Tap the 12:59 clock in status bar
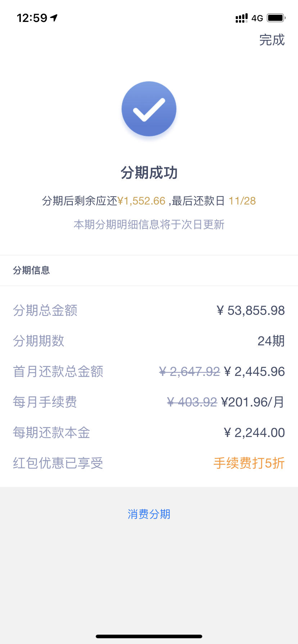The height and width of the screenshot is (644, 298). 32,18
